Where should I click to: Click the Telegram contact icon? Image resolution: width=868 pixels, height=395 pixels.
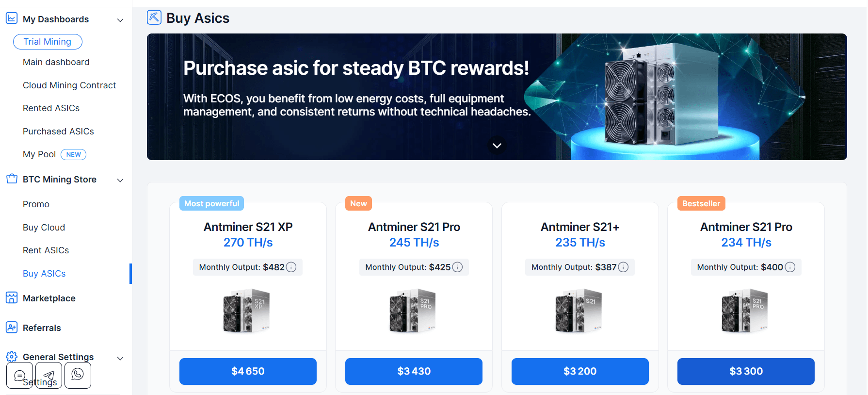pos(48,375)
